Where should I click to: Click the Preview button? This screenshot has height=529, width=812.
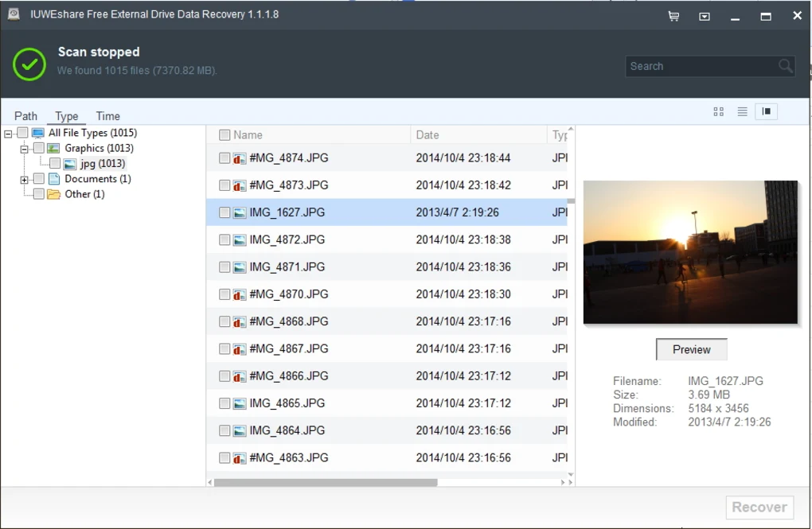(x=691, y=349)
